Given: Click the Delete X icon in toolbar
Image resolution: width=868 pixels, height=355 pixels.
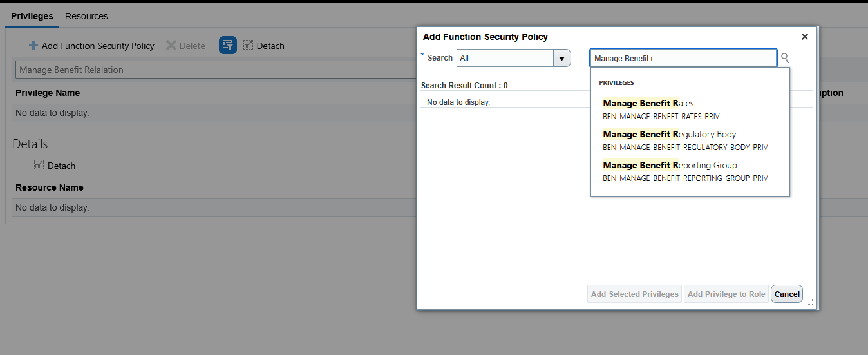Looking at the screenshot, I should point(171,46).
